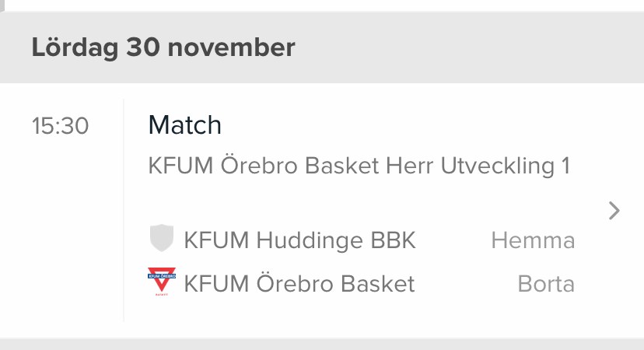Click the gray band below the match card
This screenshot has width=644, height=350.
322,344
